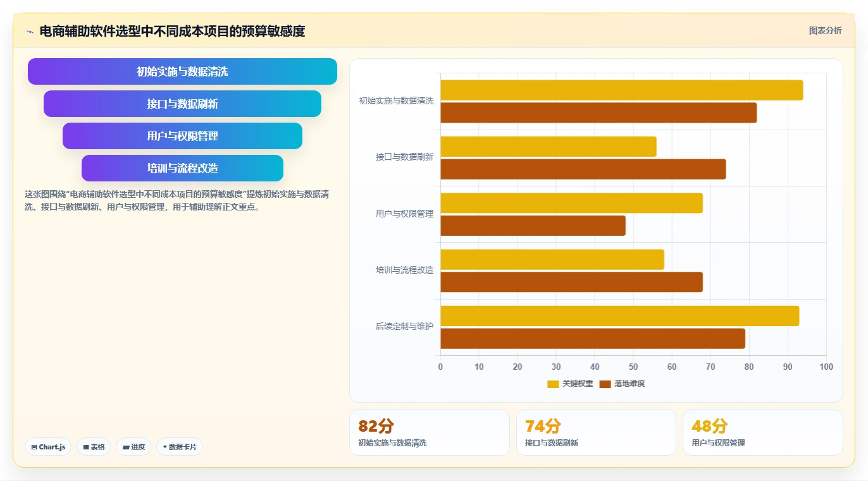Click 关键权重 bar for 后续定制与维护

pos(620,316)
